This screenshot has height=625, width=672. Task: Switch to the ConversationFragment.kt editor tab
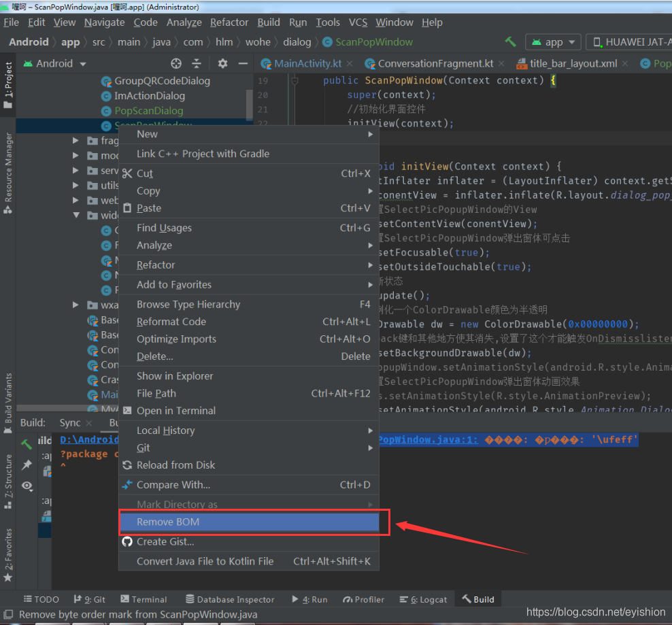coord(435,63)
